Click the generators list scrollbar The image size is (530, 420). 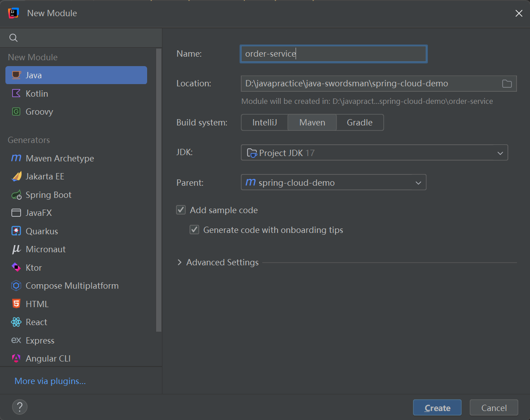click(x=158, y=190)
